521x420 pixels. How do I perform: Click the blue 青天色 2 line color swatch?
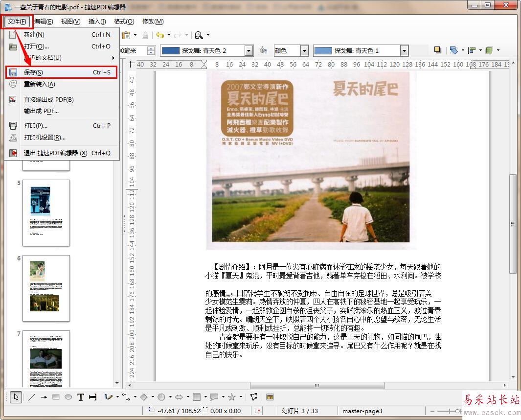click(170, 50)
